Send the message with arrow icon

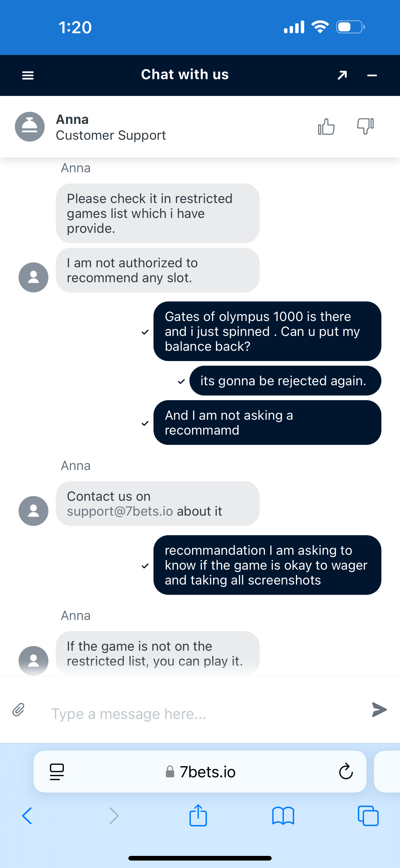(x=379, y=709)
